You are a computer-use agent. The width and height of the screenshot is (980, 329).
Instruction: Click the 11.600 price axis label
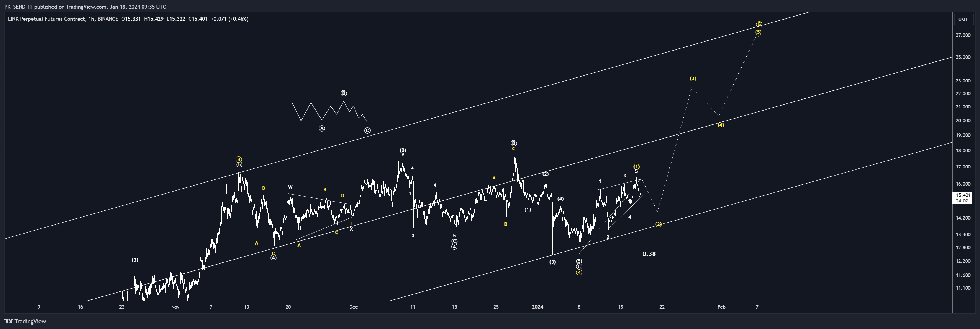963,275
